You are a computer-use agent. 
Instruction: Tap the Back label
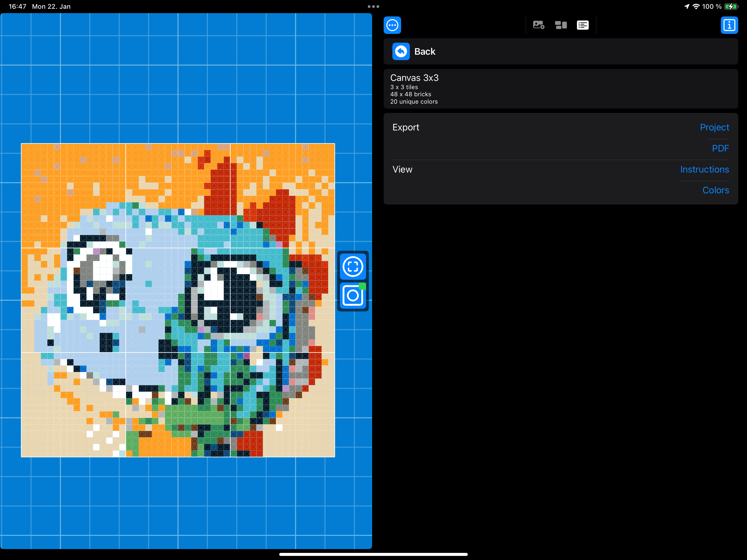[424, 51]
